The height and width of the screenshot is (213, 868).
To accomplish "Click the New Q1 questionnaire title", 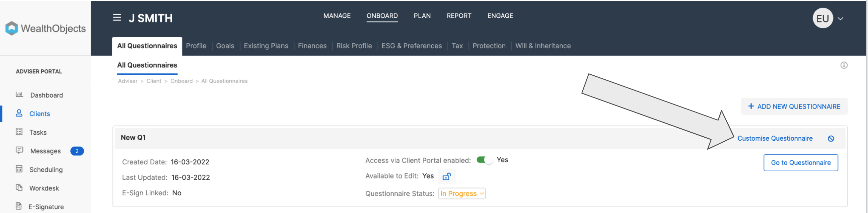I will tap(133, 137).
